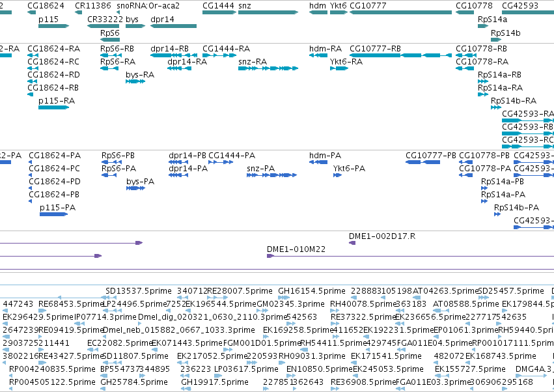Open EST RH40078.5prime

(x=362, y=304)
